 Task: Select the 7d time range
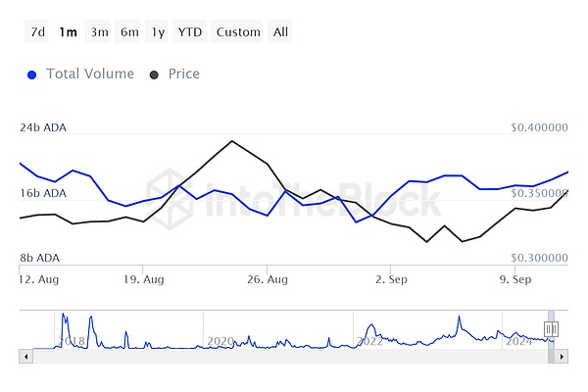37,31
